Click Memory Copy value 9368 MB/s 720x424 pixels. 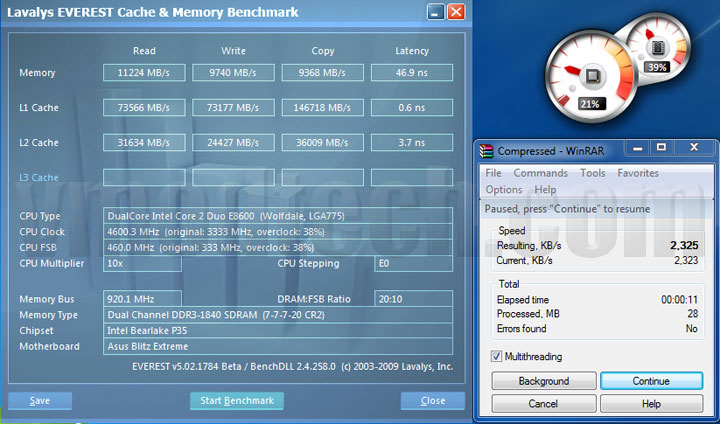click(322, 73)
